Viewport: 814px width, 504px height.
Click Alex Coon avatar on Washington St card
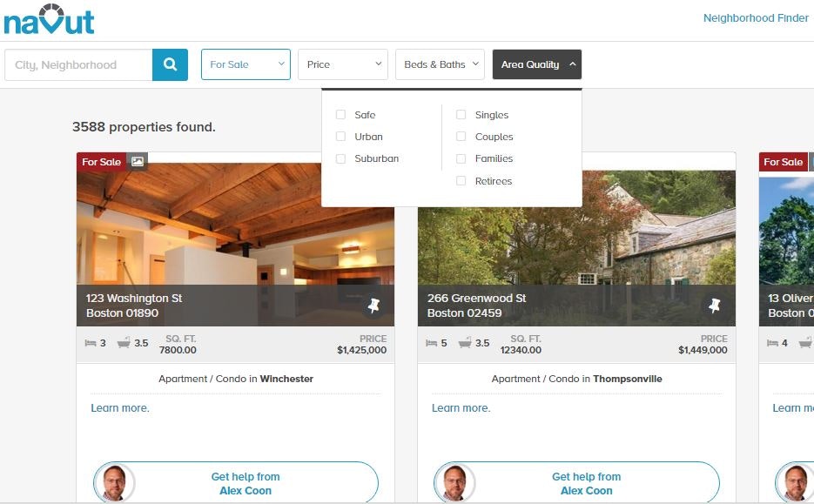click(115, 482)
